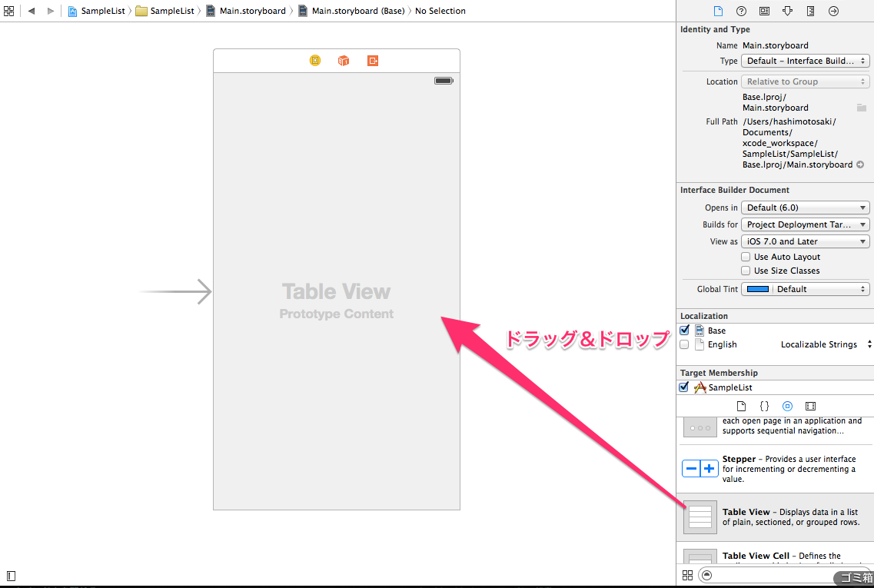Show the Media library

pyautogui.click(x=809, y=406)
